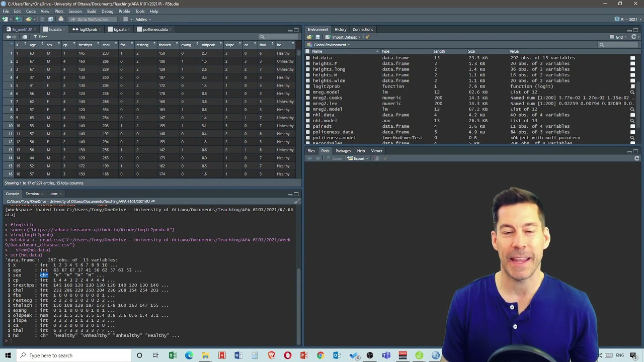Image resolution: width=644 pixels, height=362 pixels.
Task: Open Microsoft Edge from the taskbar
Action: coord(189,355)
